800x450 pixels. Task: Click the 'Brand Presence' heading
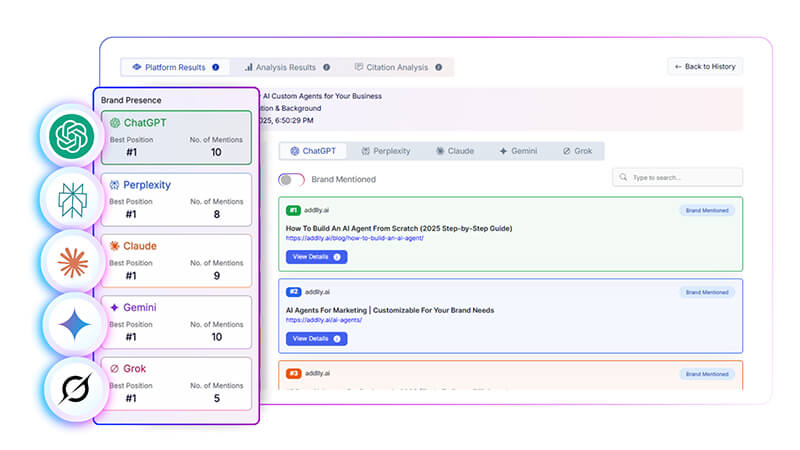pyautogui.click(x=131, y=101)
